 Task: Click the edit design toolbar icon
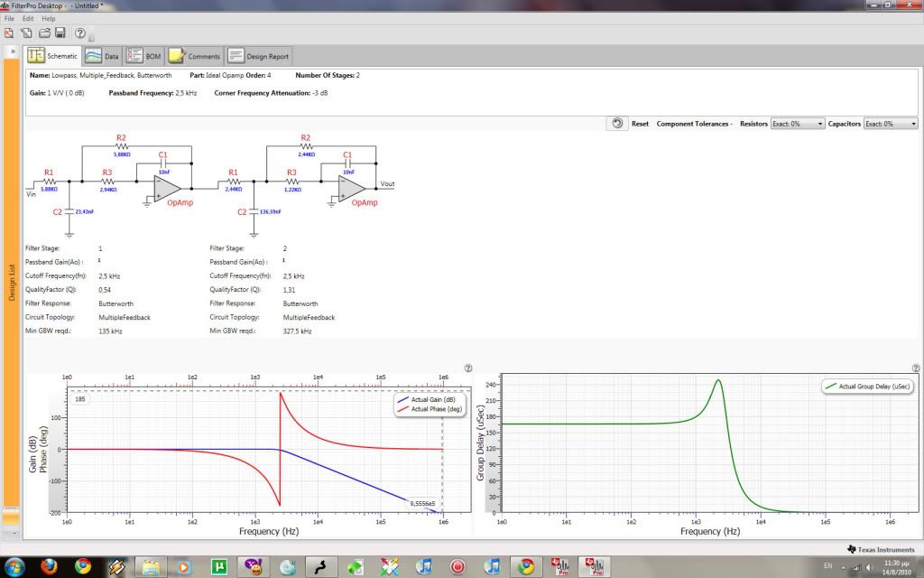(26, 33)
